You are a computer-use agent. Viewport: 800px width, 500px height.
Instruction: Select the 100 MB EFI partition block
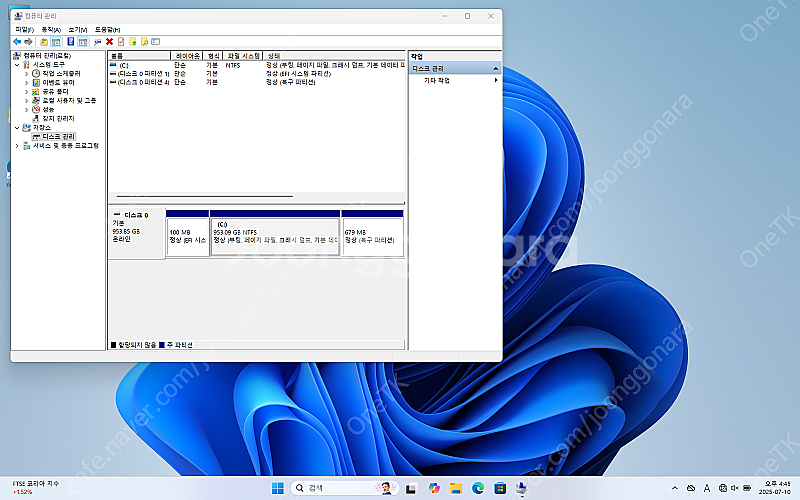[187, 233]
